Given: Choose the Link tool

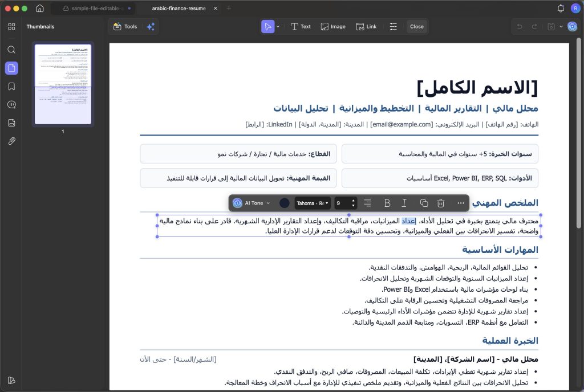Looking at the screenshot, I should click(366, 26).
